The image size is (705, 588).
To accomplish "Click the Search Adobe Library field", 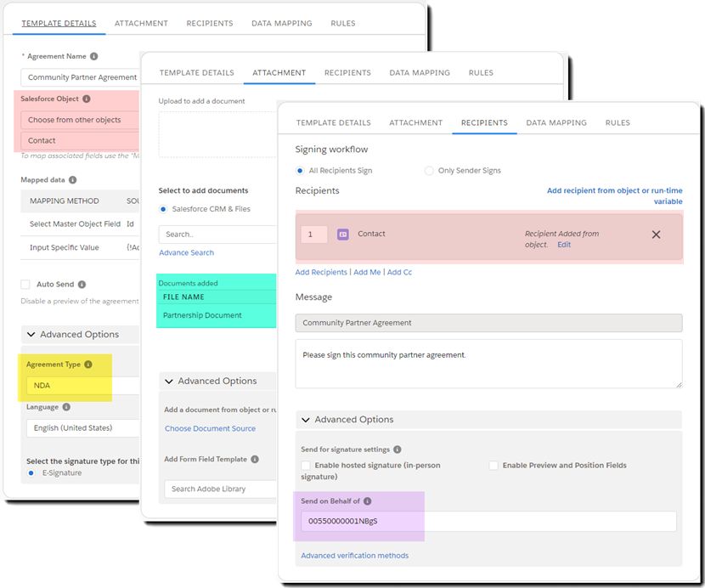I will coord(220,489).
